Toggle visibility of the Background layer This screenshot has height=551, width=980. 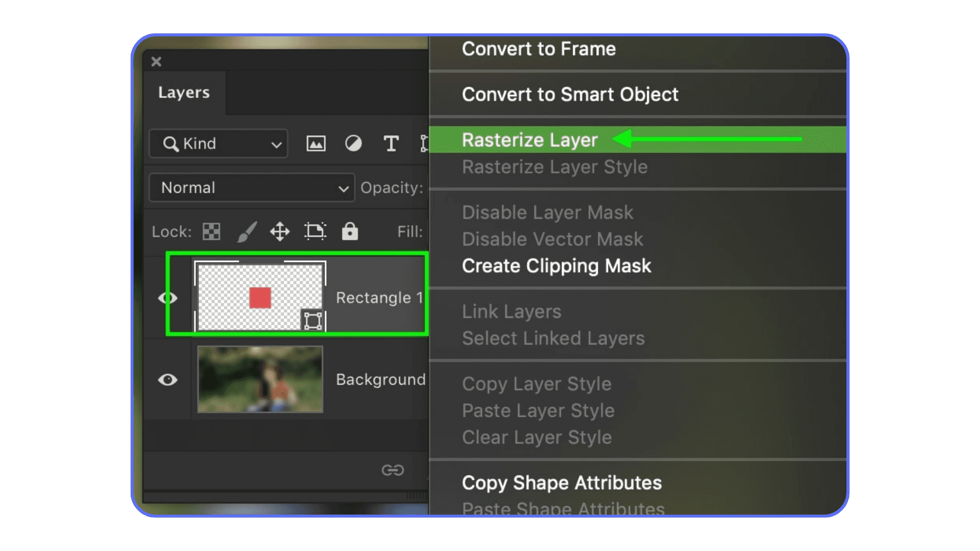pyautogui.click(x=167, y=380)
